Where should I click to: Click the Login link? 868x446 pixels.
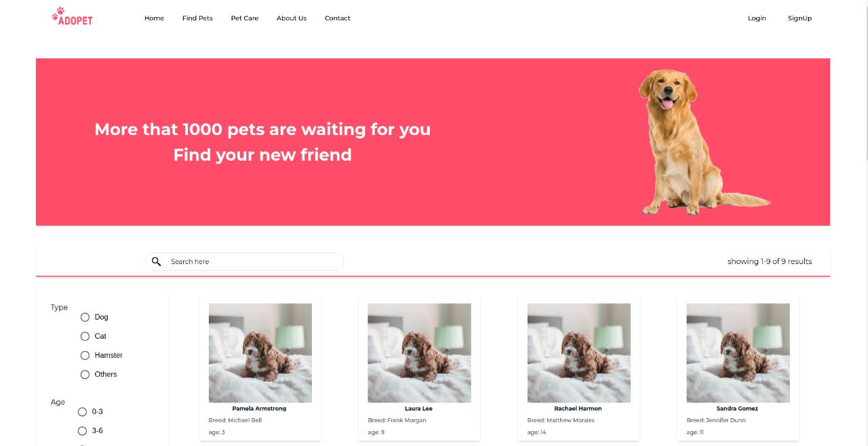pos(757,18)
